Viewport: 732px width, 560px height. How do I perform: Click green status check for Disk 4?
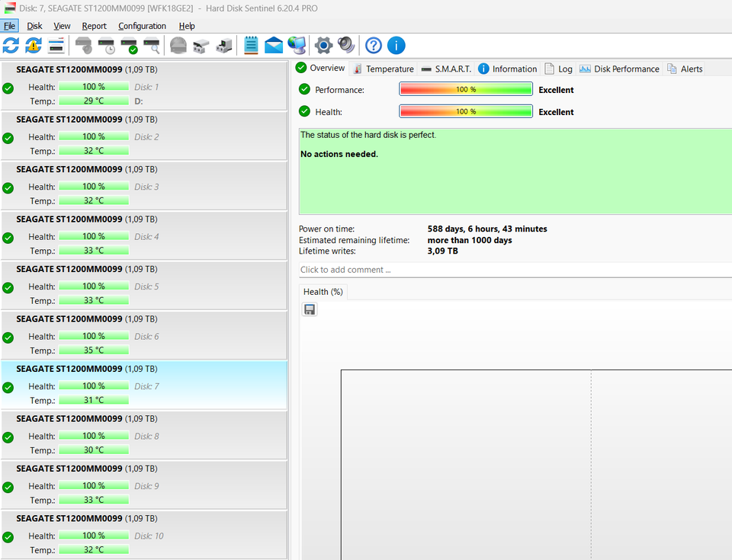pyautogui.click(x=8, y=238)
